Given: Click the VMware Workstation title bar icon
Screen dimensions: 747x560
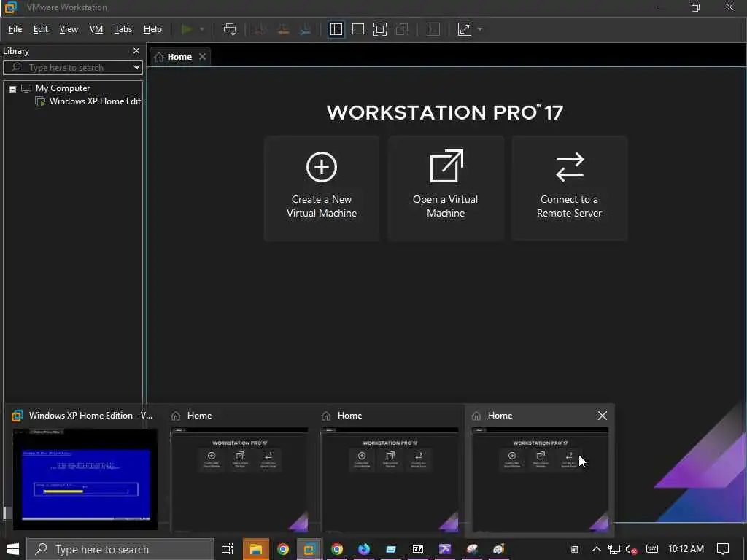Looking at the screenshot, I should click(10, 7).
